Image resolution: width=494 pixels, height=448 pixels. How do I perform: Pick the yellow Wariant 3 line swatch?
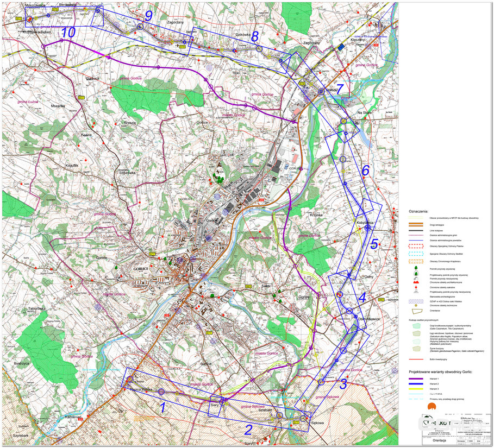[x=416, y=389]
